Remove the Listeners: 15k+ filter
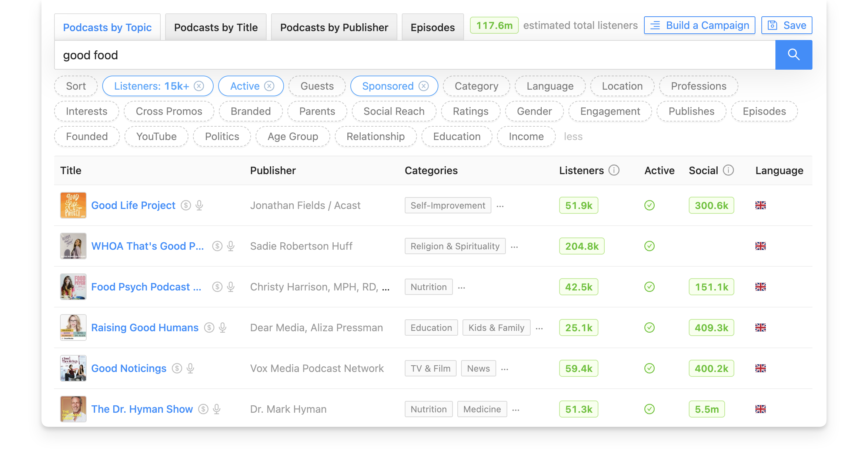 [199, 86]
